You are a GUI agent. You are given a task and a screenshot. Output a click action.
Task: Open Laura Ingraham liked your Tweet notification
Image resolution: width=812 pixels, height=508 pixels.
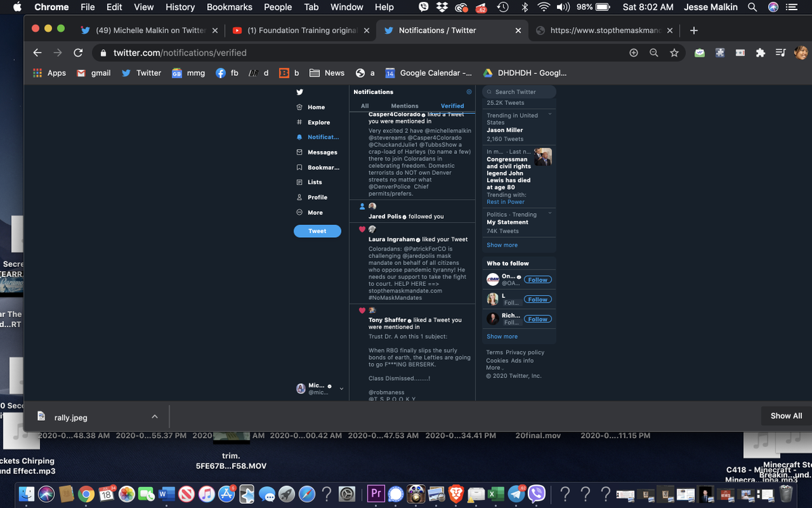coord(412,263)
